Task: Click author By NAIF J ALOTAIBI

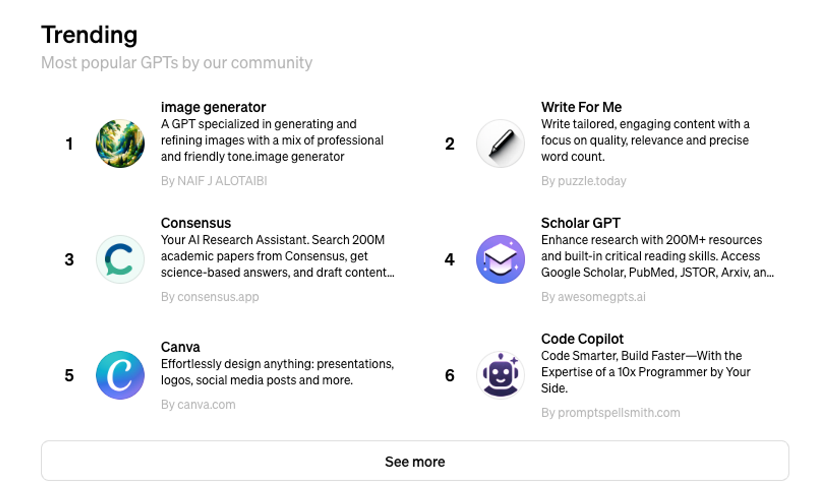Action: pos(214,181)
